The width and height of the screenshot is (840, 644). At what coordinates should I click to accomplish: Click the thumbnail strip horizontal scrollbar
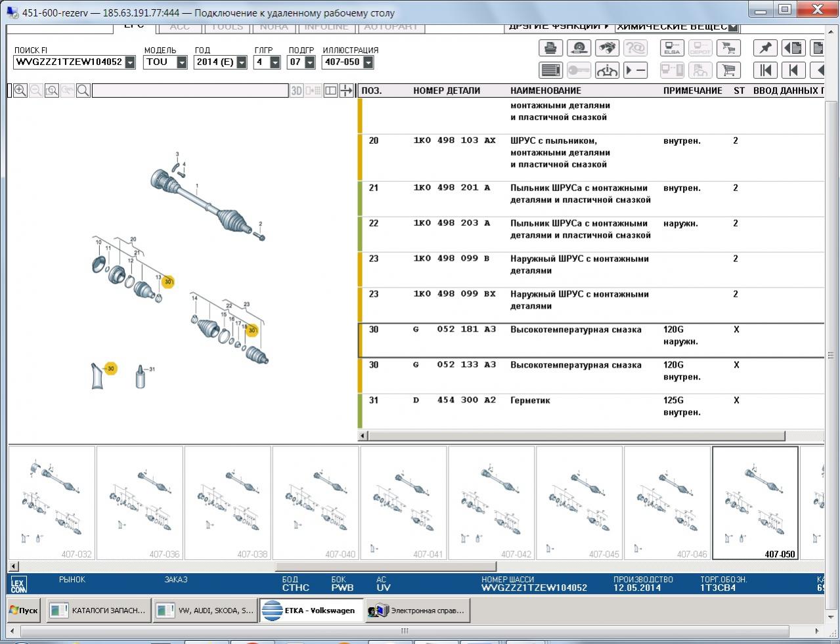pyautogui.click(x=386, y=566)
